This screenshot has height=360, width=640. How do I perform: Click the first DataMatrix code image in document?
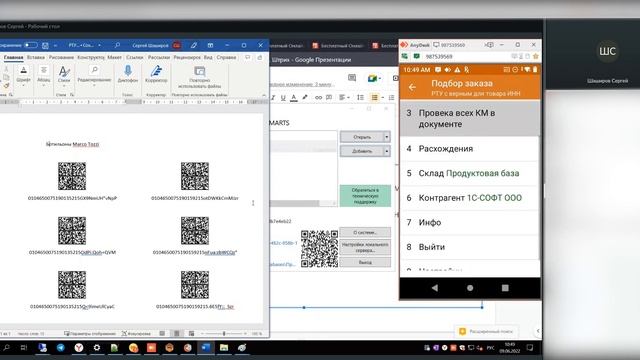pos(72,176)
